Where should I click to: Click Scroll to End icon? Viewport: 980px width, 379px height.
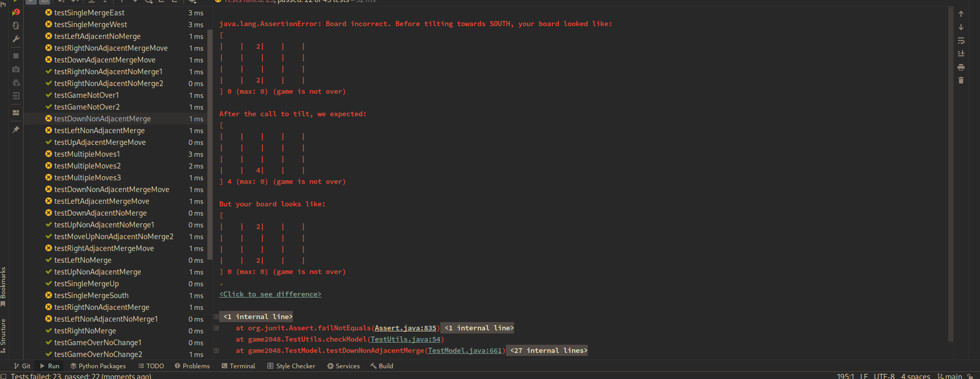click(961, 54)
